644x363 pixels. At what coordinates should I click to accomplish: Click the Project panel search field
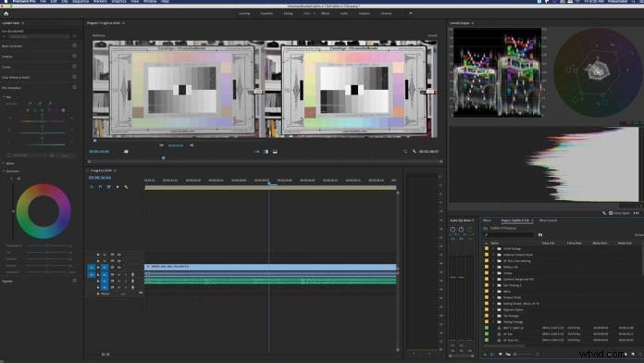pyautogui.click(x=509, y=234)
